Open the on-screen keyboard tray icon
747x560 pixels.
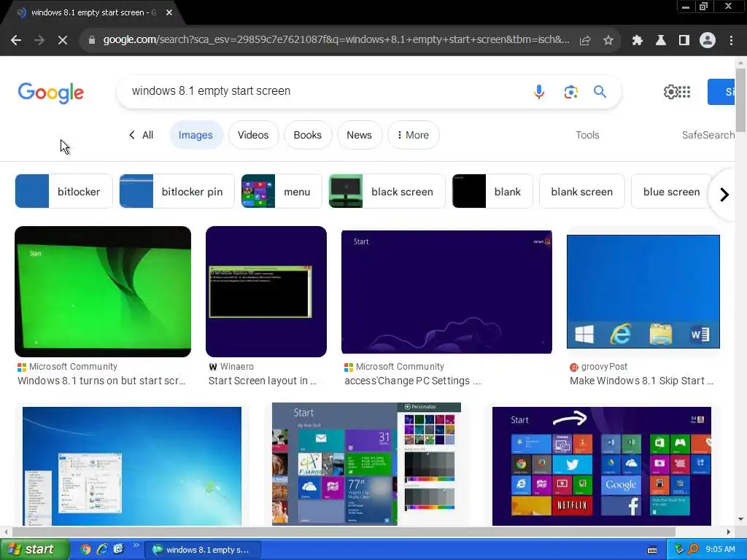click(x=652, y=550)
